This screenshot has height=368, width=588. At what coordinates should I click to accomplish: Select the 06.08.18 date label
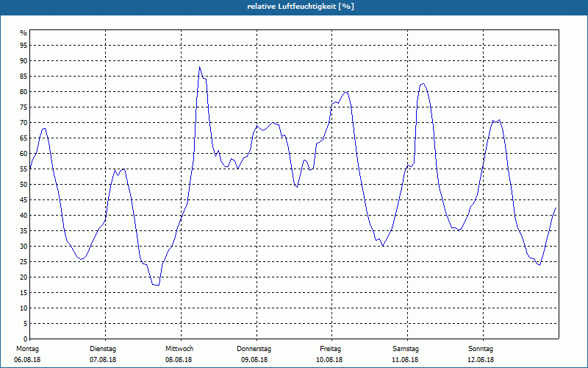coord(27,360)
